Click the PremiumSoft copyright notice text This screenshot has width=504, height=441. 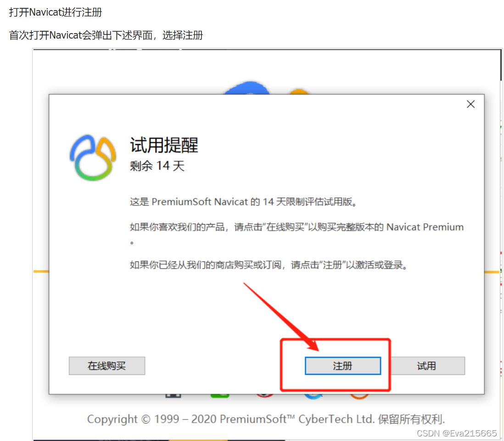[266, 419]
